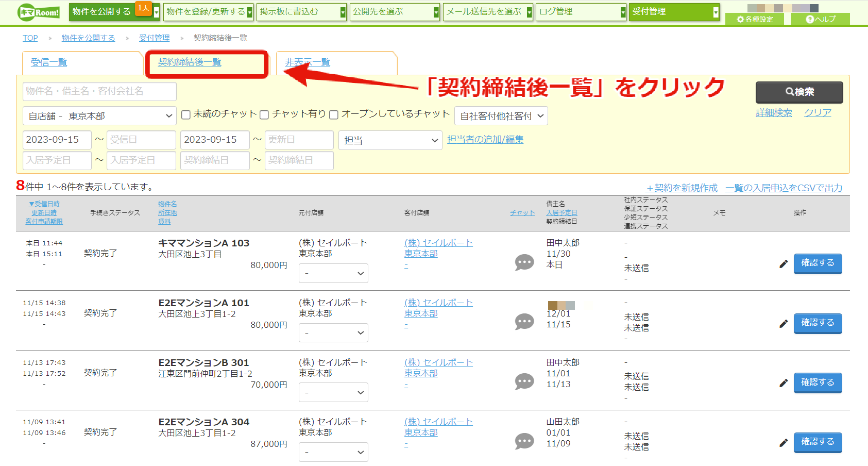Click 更新日 end date field

(x=299, y=140)
